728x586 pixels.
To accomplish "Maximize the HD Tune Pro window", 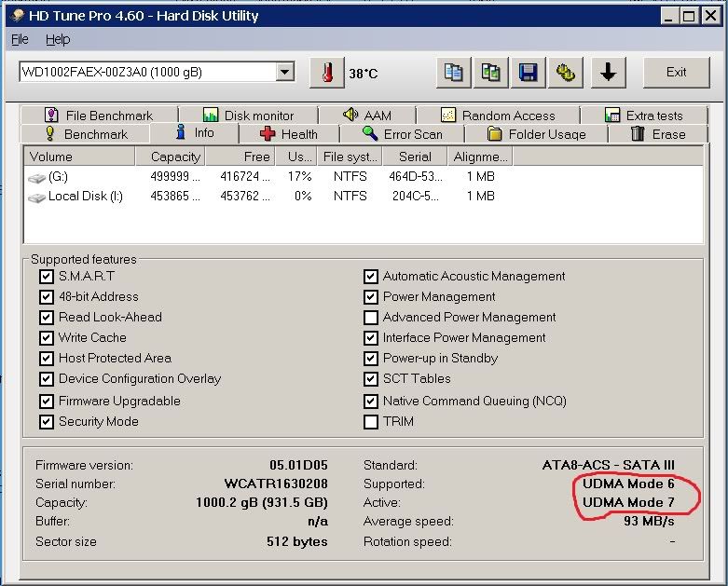I will click(x=690, y=16).
